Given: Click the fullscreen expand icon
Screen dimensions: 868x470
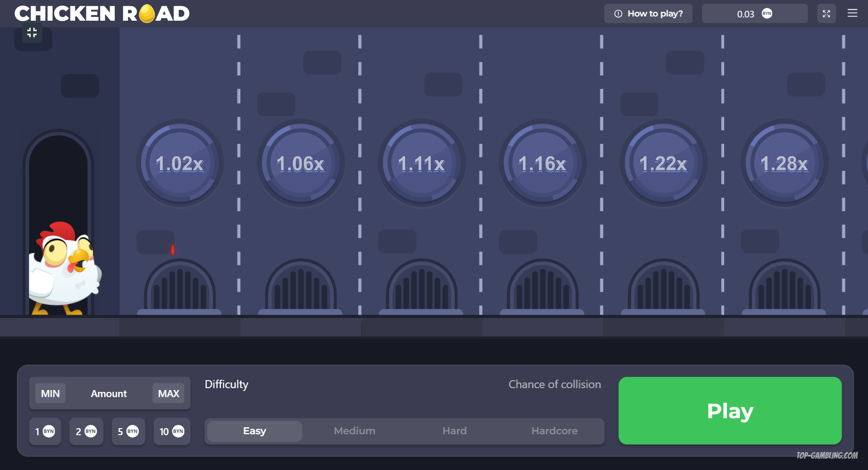Looking at the screenshot, I should (x=826, y=14).
